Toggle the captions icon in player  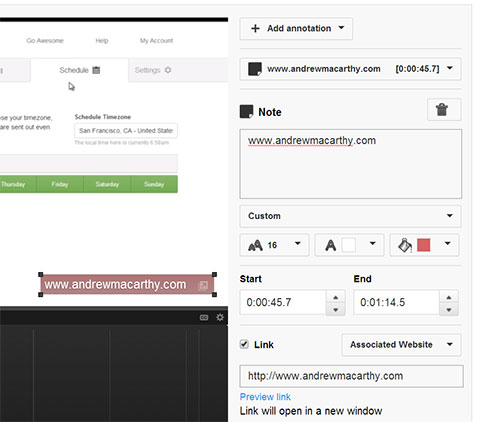tap(204, 317)
